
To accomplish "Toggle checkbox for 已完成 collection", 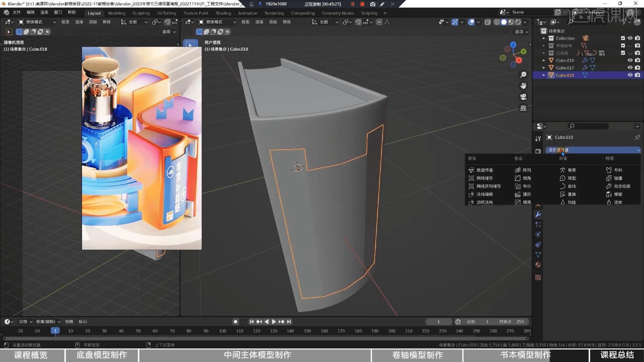I will 623,53.
